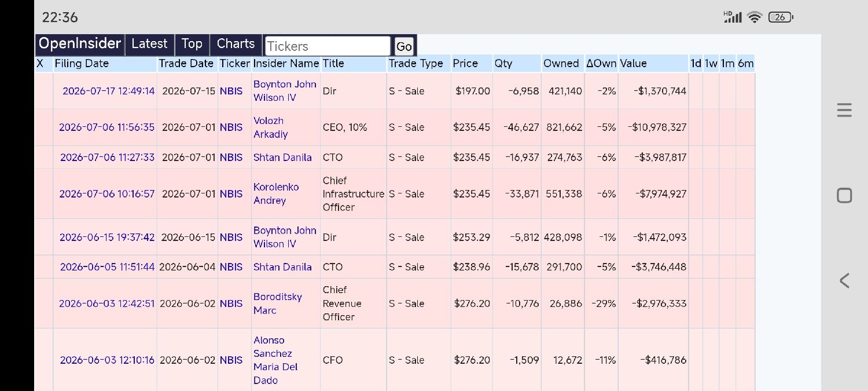Focus the Tickers search field
The width and height of the screenshot is (868, 391).
pos(328,46)
